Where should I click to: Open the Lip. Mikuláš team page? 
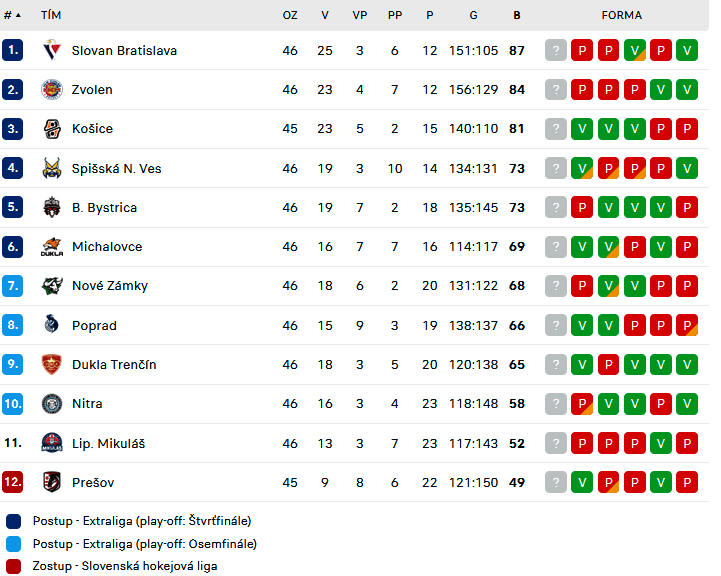pos(109,444)
